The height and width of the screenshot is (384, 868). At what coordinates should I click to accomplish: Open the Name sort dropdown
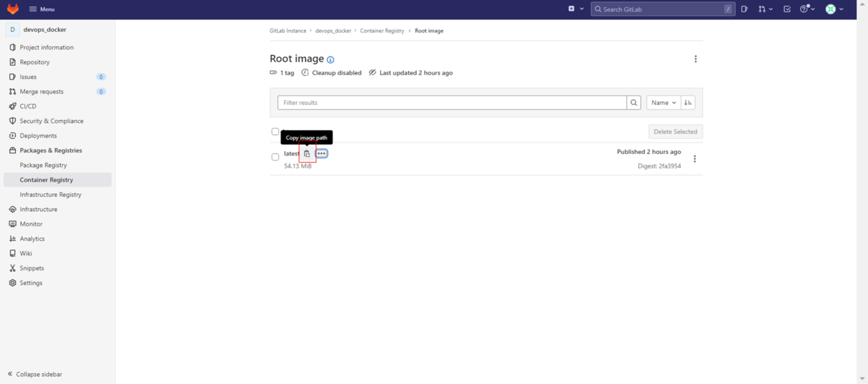[663, 103]
